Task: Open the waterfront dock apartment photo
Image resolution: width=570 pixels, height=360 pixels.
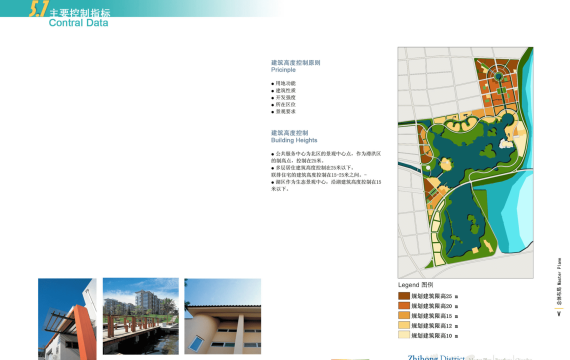Action: click(141, 316)
